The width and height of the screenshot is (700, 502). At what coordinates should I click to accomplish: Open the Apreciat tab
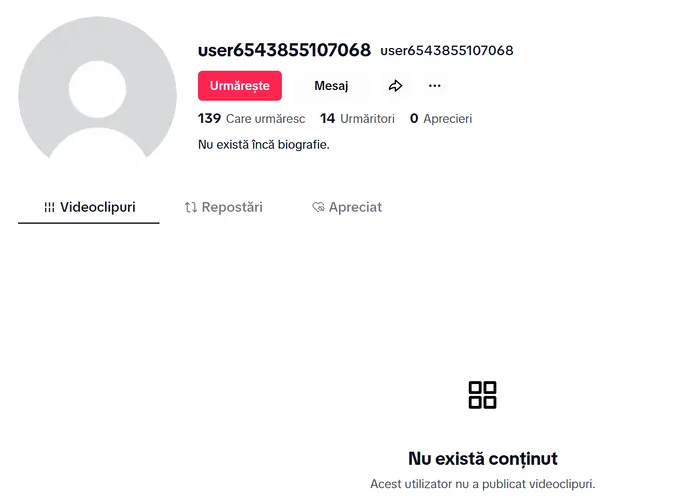pyautogui.click(x=347, y=208)
